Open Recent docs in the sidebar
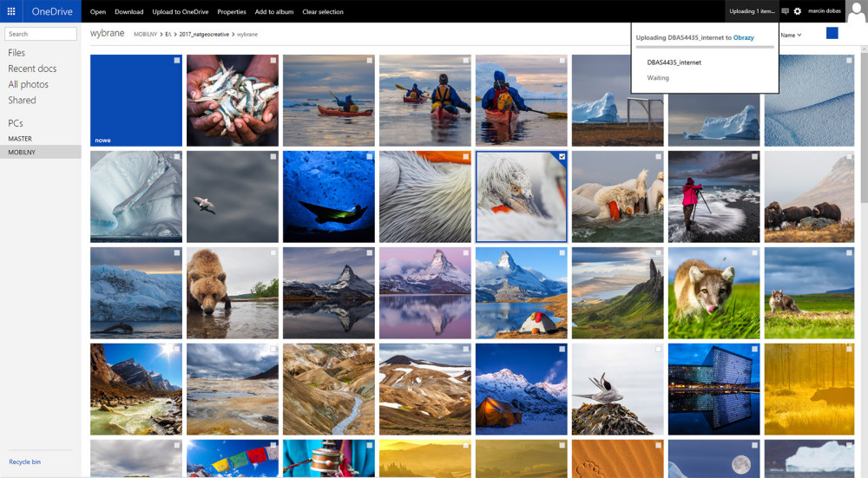 (x=32, y=69)
